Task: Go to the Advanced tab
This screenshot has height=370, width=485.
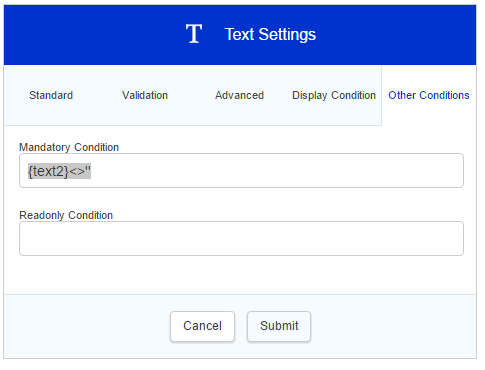Action: (x=239, y=95)
